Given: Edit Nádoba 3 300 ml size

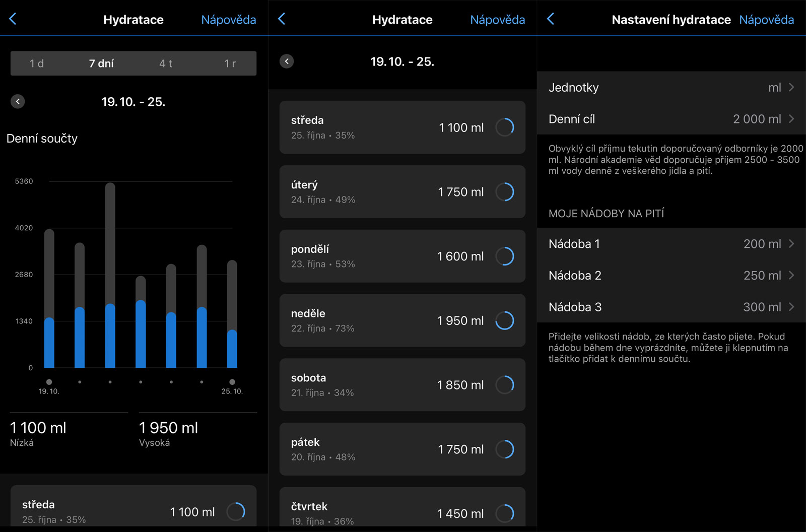Looking at the screenshot, I should click(x=671, y=307).
